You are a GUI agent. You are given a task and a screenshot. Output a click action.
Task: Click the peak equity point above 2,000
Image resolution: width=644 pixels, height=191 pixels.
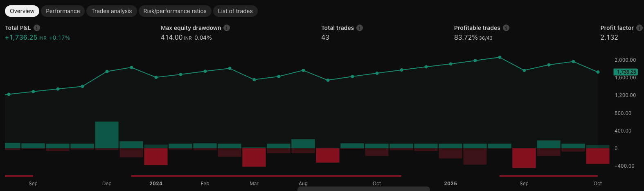coord(500,57)
